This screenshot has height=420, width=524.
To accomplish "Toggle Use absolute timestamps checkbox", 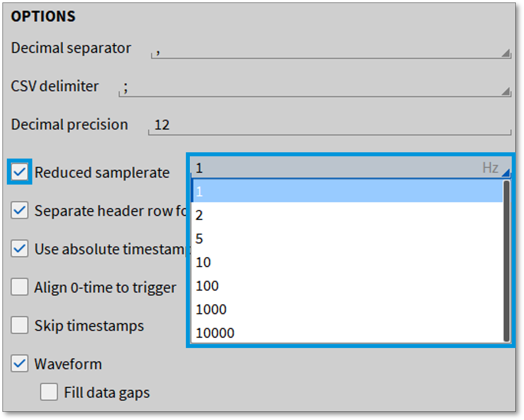I will coord(19,249).
